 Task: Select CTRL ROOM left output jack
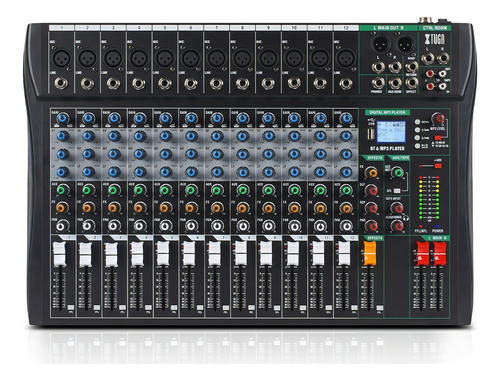[x=427, y=59]
